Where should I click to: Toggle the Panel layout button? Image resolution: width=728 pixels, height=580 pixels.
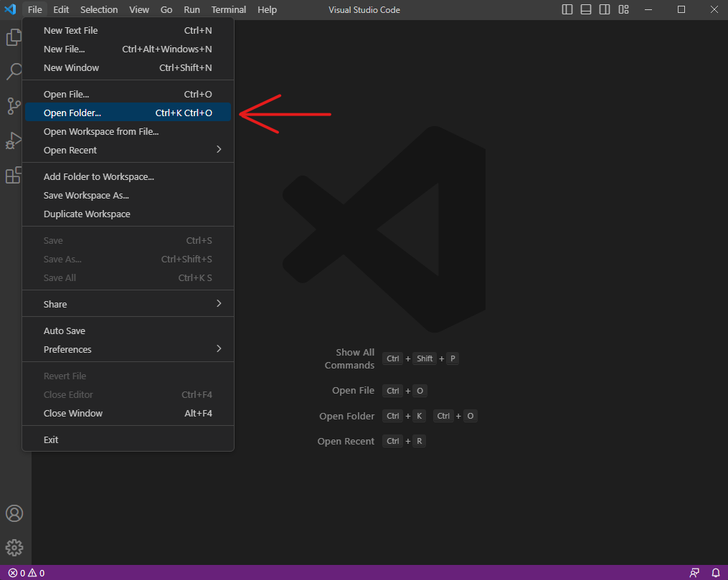pos(586,9)
